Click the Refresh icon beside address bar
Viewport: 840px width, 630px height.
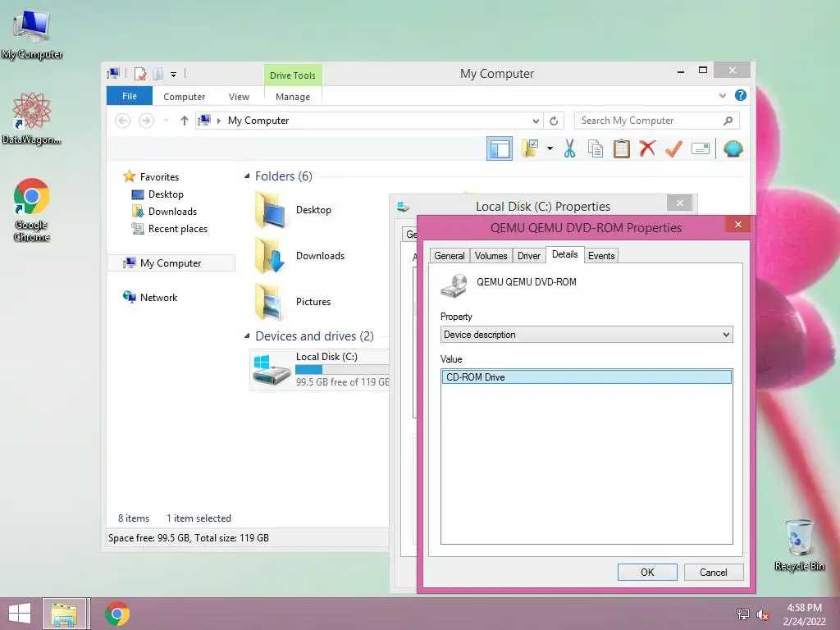coord(554,121)
